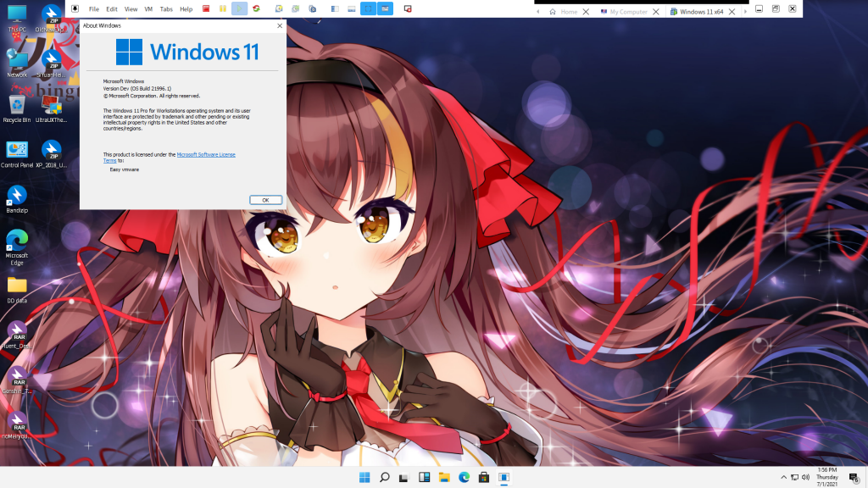The width and height of the screenshot is (868, 488).
Task: Select the XP_2018_U... ZIP file
Action: point(51,154)
